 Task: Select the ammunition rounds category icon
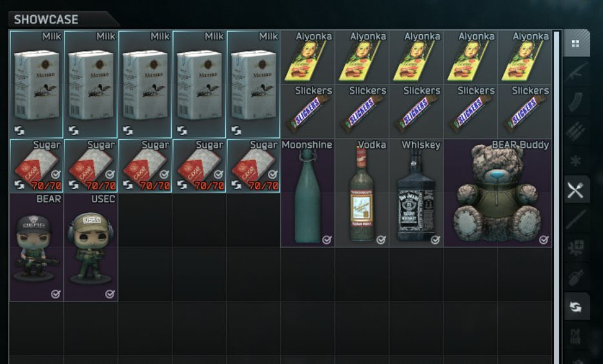point(576,131)
